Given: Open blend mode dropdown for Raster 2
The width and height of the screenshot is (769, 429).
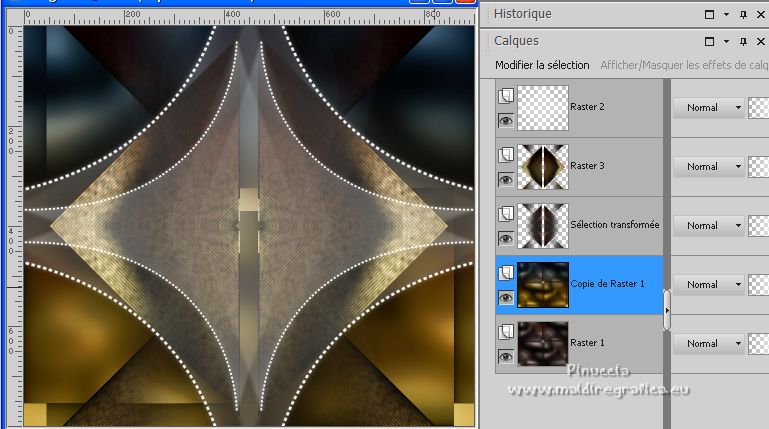Looking at the screenshot, I should click(709, 108).
